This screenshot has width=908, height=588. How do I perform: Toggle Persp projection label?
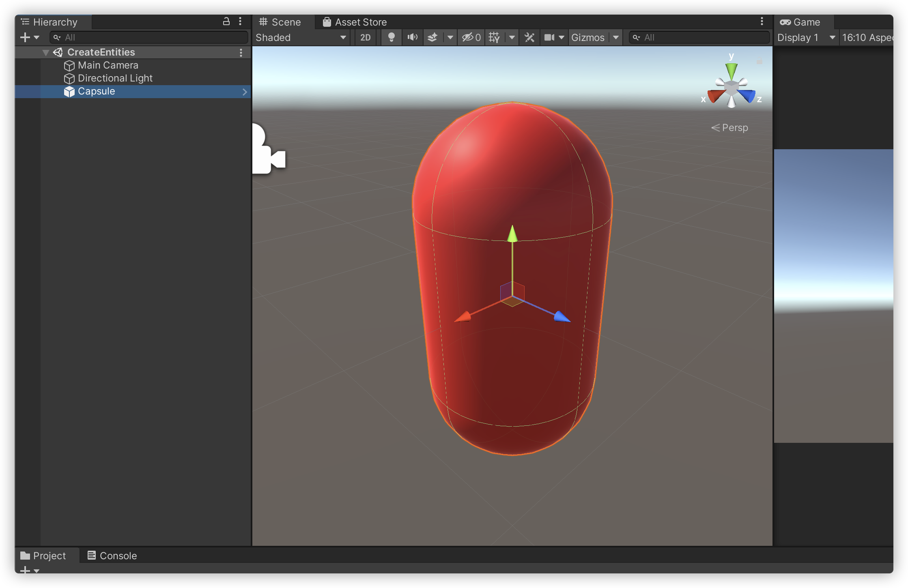tap(730, 128)
